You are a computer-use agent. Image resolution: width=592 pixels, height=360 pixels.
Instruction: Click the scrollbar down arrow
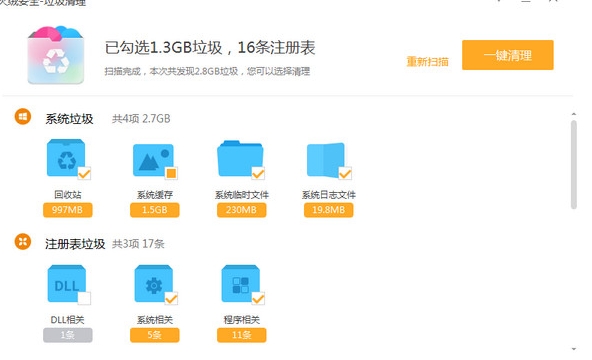[574, 349]
